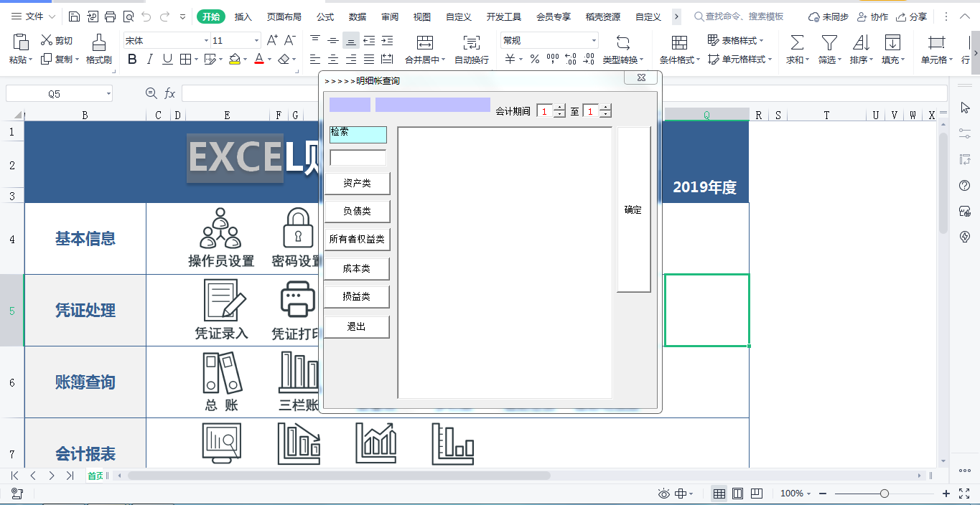Click the empty input field below 检索

pyautogui.click(x=358, y=158)
